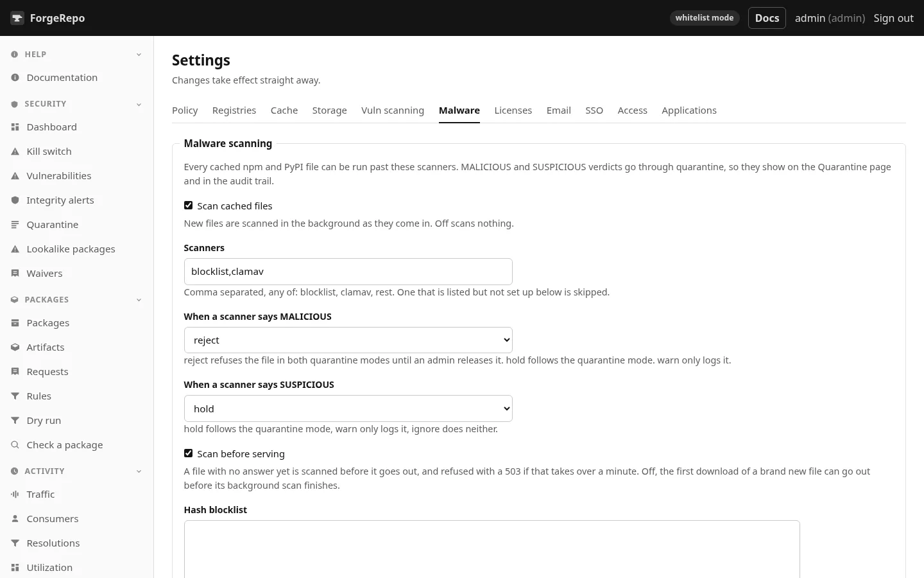The image size is (924, 578).
Task: Click the 'When a scanner says SUSPICIOUS' label
Action: coord(259,385)
